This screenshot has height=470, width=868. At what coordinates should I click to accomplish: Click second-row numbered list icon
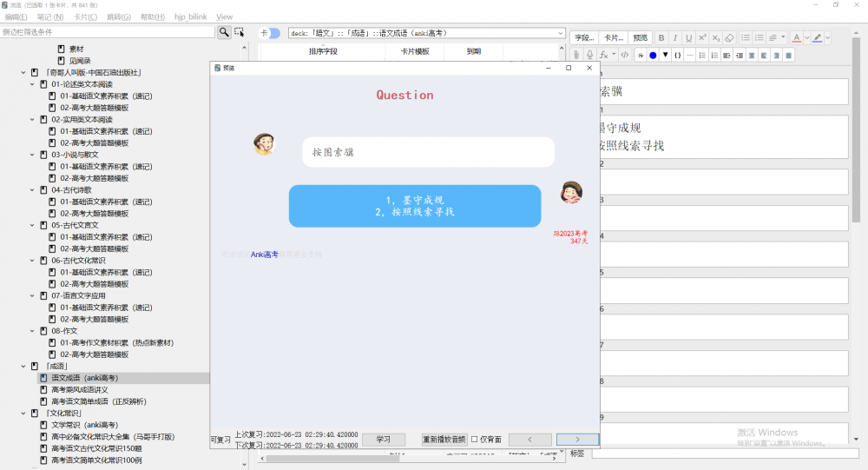coord(714,55)
